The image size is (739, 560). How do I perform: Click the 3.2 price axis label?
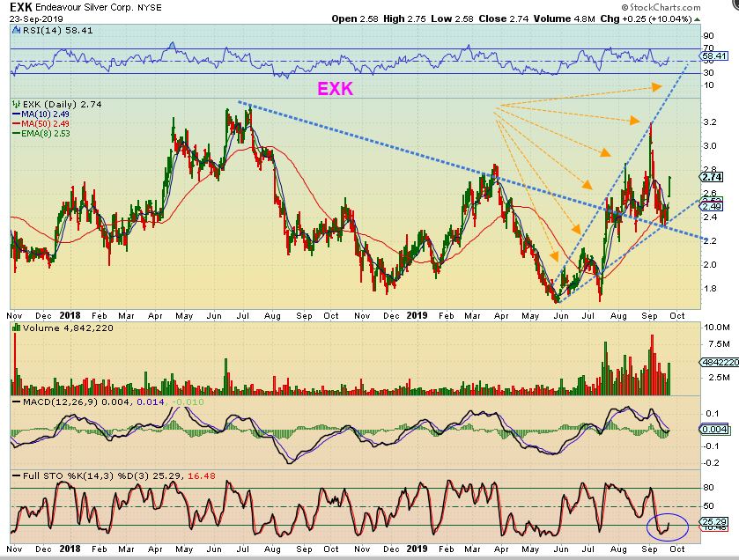710,122
